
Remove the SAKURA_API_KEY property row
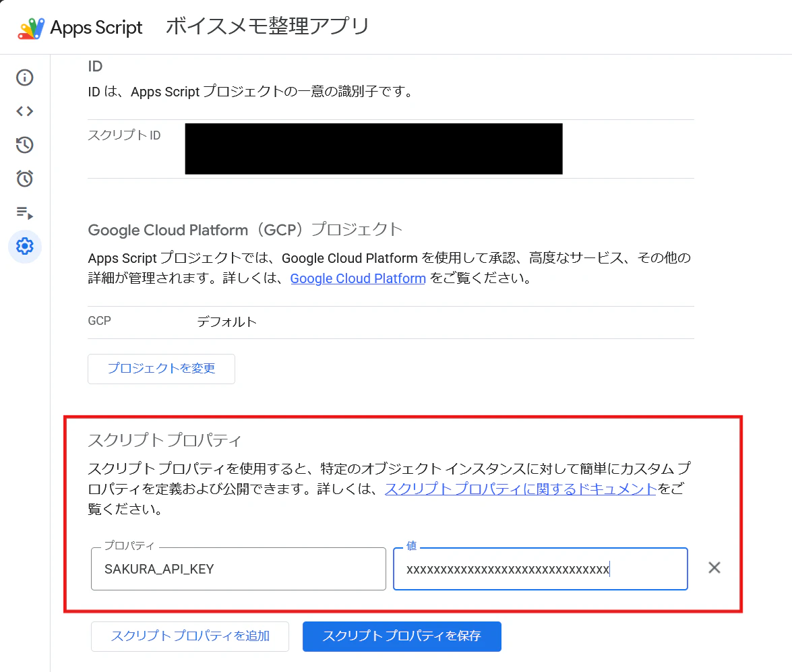[714, 568]
